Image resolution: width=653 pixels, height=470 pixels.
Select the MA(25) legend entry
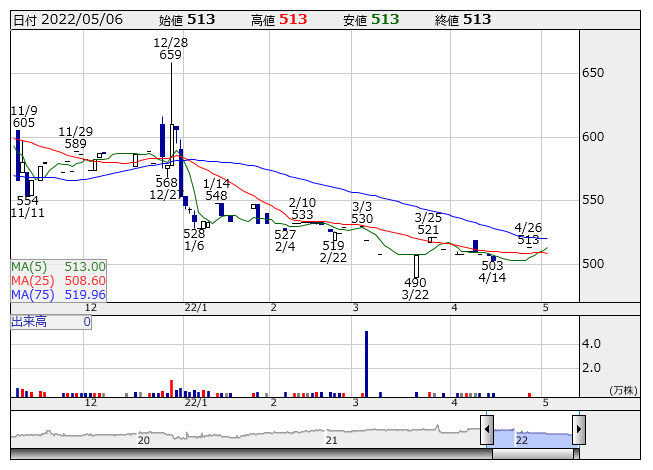pyautogui.click(x=58, y=280)
